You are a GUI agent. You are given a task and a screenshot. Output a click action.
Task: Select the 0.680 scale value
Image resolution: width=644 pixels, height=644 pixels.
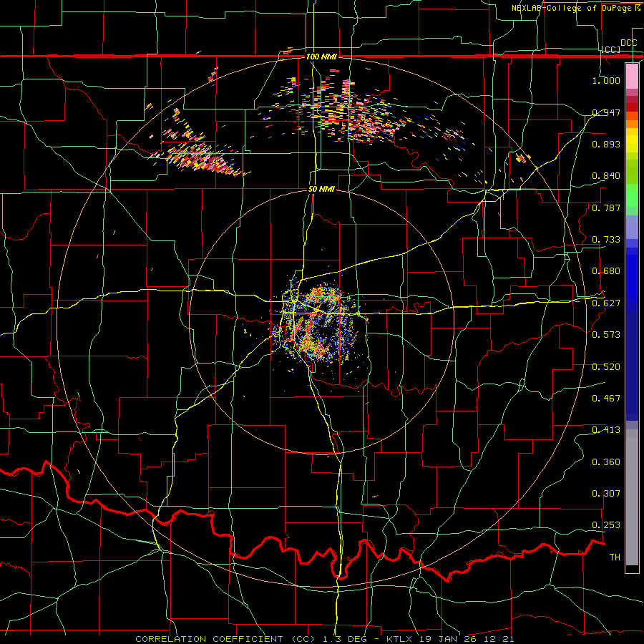606,270
